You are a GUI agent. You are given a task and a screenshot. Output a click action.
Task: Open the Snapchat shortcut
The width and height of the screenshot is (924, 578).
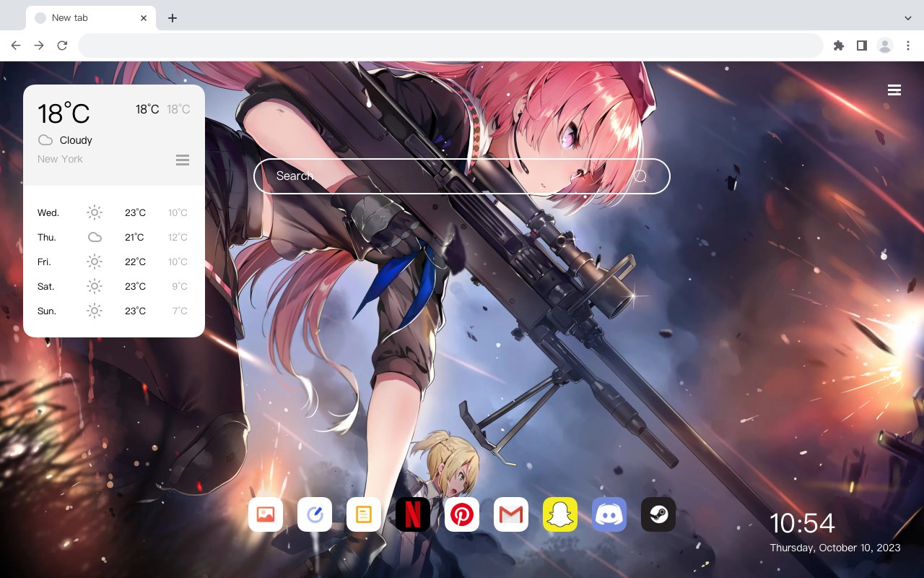point(560,514)
